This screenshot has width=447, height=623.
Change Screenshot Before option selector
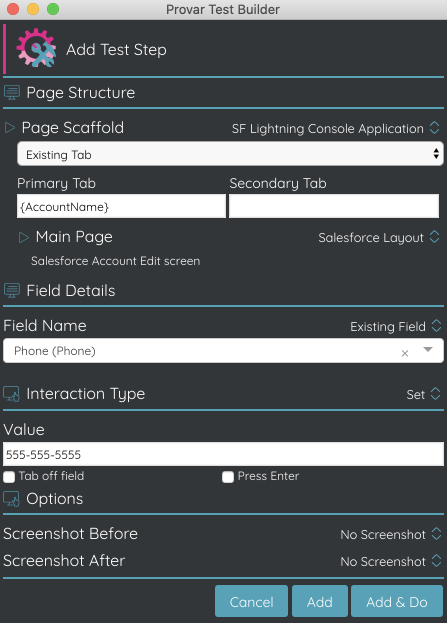pos(391,534)
